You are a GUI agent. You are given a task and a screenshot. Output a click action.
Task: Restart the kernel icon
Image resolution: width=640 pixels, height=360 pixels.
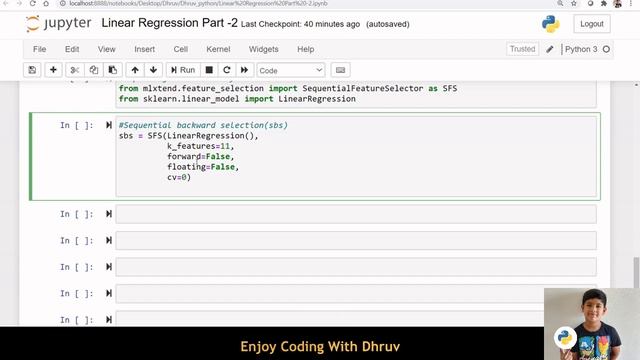point(227,70)
